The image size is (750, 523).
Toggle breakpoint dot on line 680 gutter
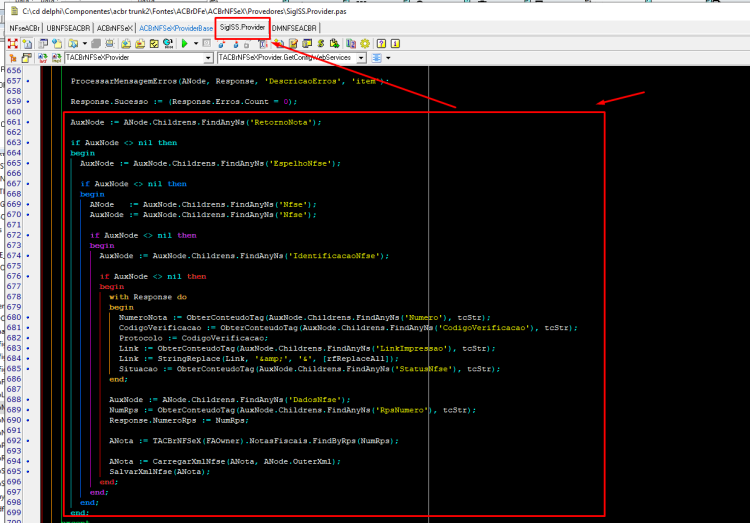[x=28, y=317]
